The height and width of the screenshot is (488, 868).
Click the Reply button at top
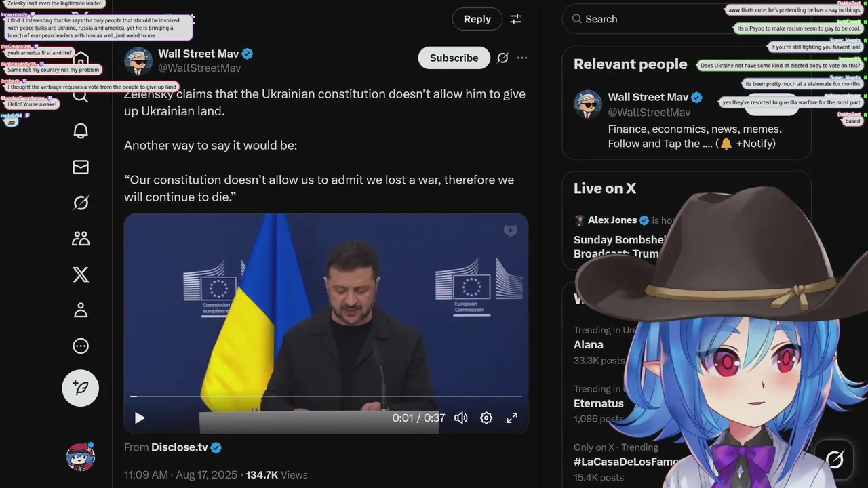477,19
